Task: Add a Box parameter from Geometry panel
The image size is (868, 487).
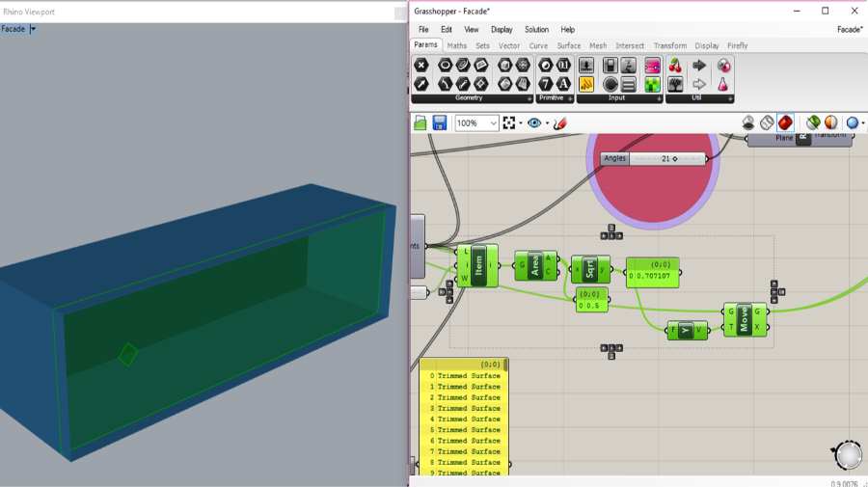Action: [x=504, y=66]
